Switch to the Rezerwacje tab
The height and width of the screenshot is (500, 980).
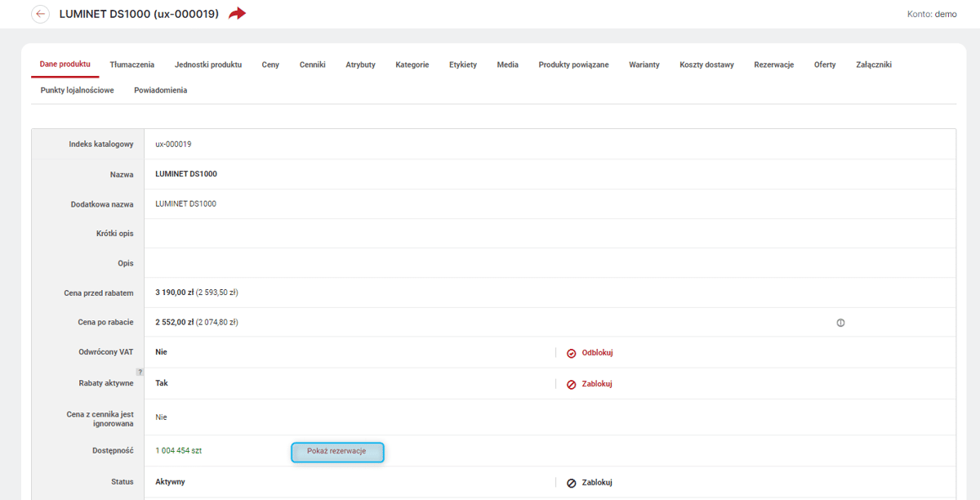(x=774, y=65)
